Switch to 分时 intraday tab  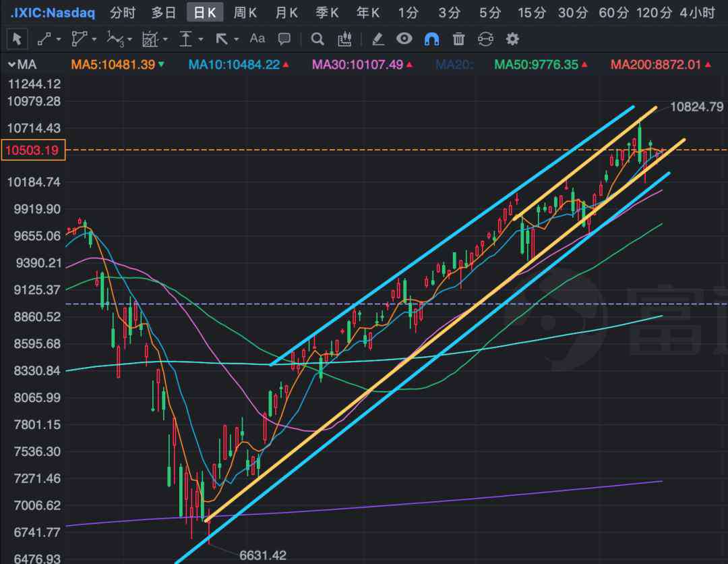pos(123,13)
